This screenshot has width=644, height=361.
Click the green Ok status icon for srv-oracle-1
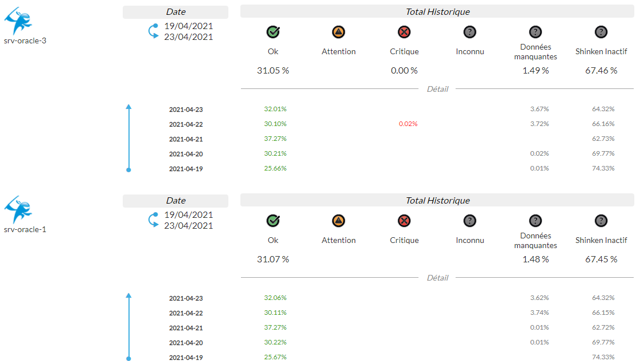pos(273,221)
